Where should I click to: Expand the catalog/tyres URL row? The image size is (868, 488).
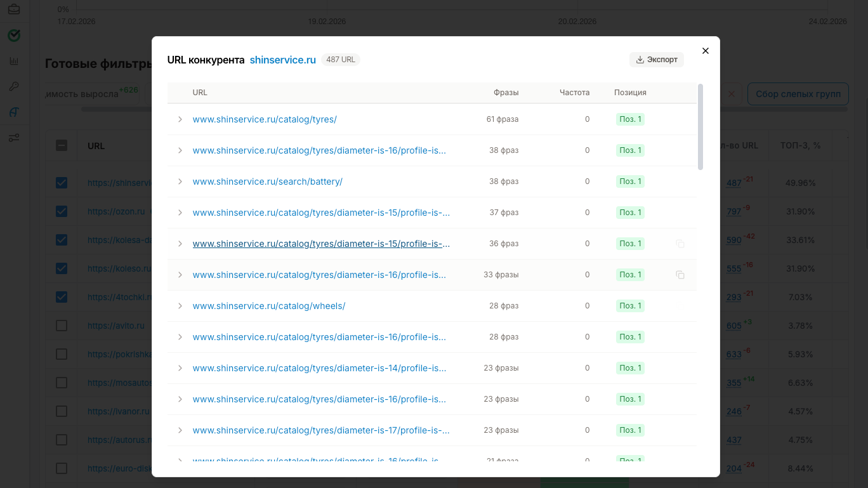180,119
